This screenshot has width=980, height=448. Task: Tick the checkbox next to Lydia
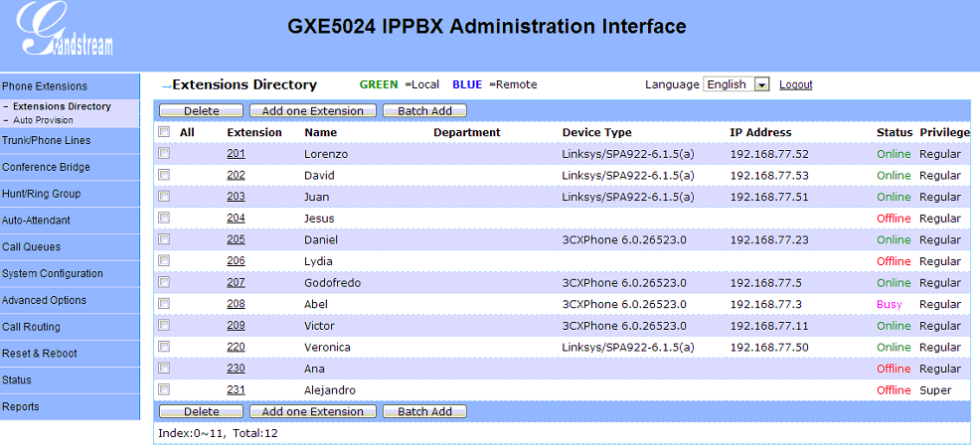(x=164, y=260)
